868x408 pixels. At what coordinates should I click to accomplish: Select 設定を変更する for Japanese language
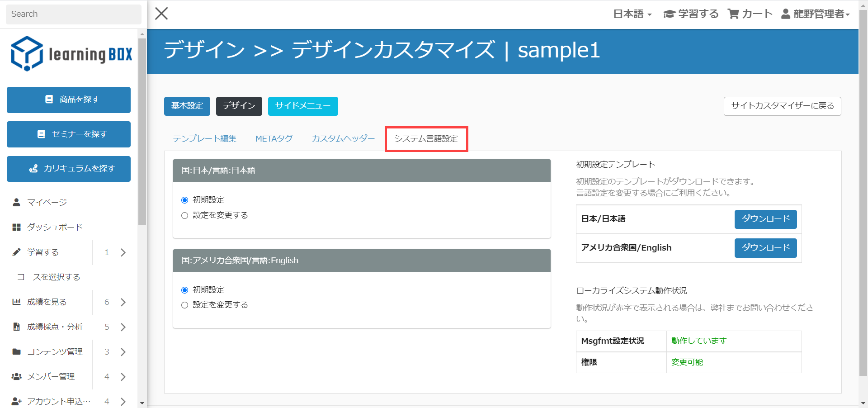pos(184,215)
